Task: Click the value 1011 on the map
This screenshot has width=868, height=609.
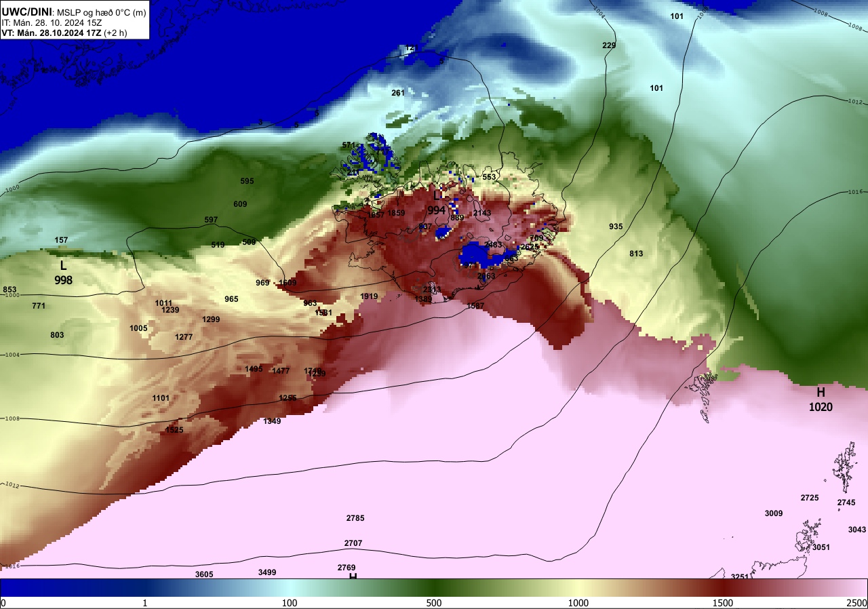Action: (x=163, y=303)
